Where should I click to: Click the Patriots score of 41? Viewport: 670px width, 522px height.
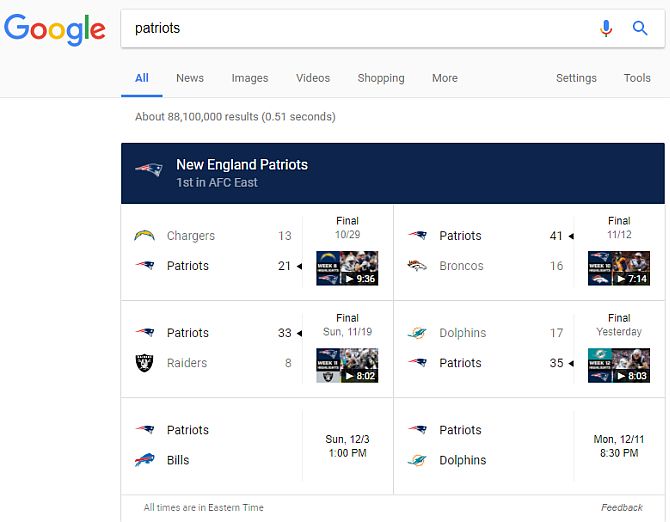pos(556,236)
